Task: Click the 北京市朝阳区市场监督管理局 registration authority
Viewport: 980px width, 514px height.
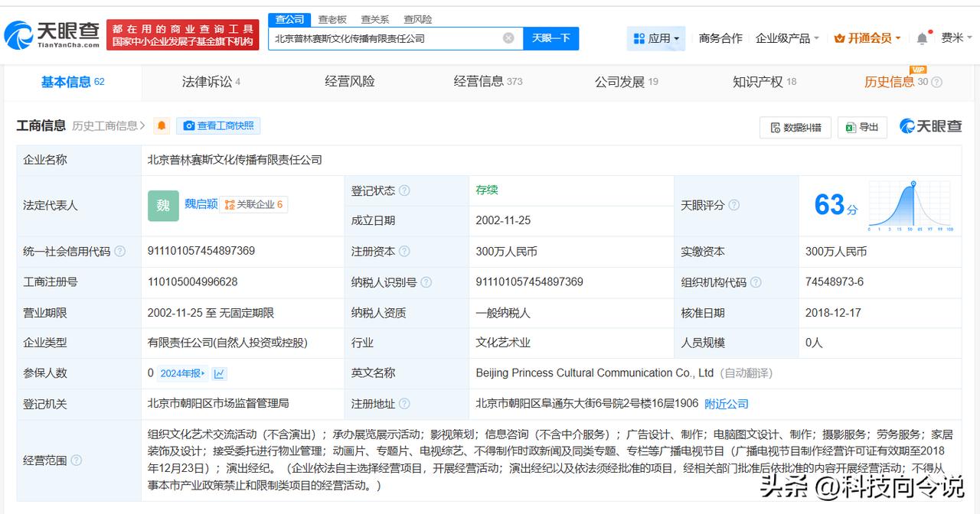Action: (218, 403)
